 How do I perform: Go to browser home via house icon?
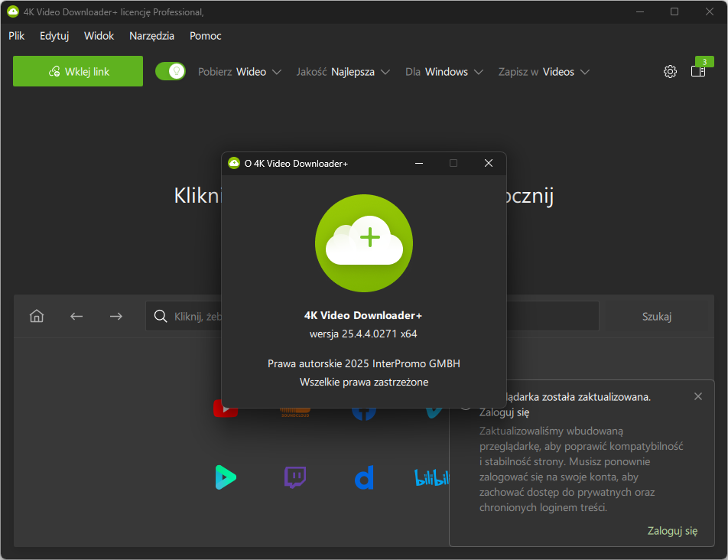pyautogui.click(x=37, y=316)
